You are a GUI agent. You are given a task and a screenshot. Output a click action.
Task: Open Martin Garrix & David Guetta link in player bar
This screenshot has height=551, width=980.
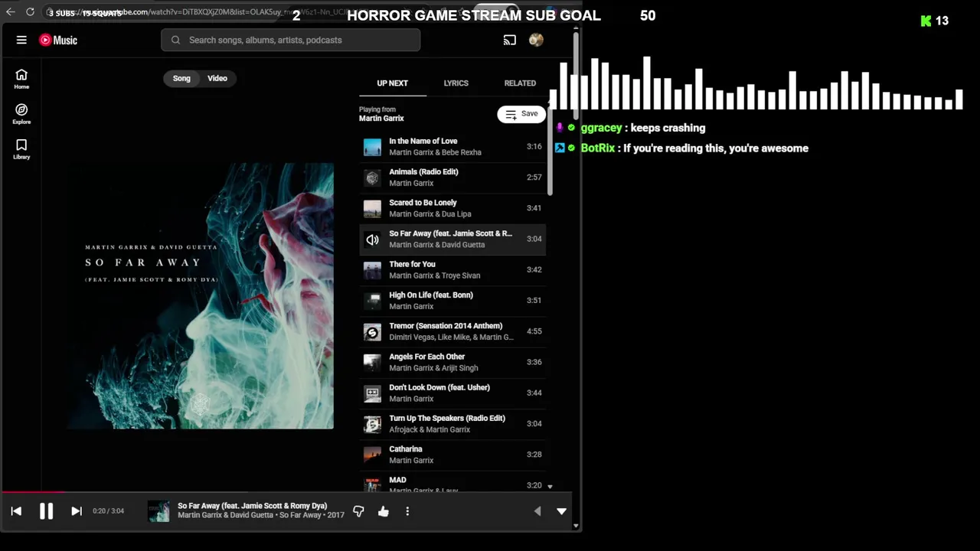(226, 515)
